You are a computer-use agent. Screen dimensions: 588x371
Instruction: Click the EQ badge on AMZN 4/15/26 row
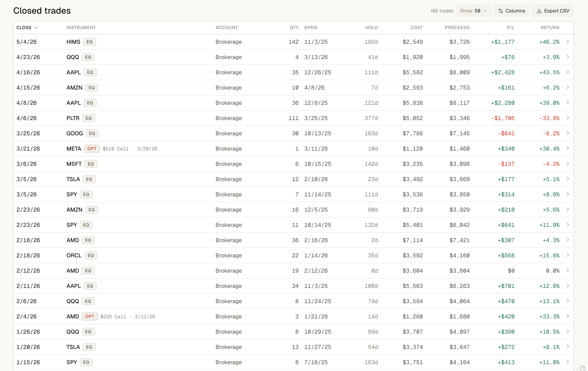(x=92, y=88)
